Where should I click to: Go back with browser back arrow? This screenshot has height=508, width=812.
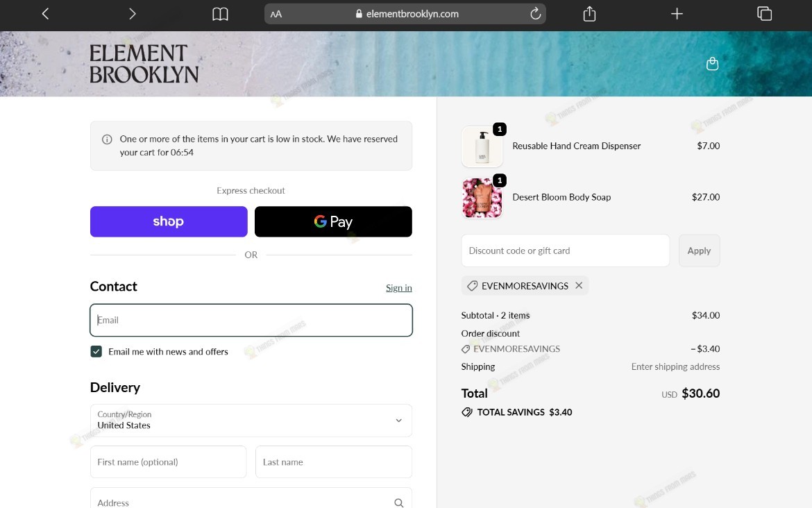[46, 14]
